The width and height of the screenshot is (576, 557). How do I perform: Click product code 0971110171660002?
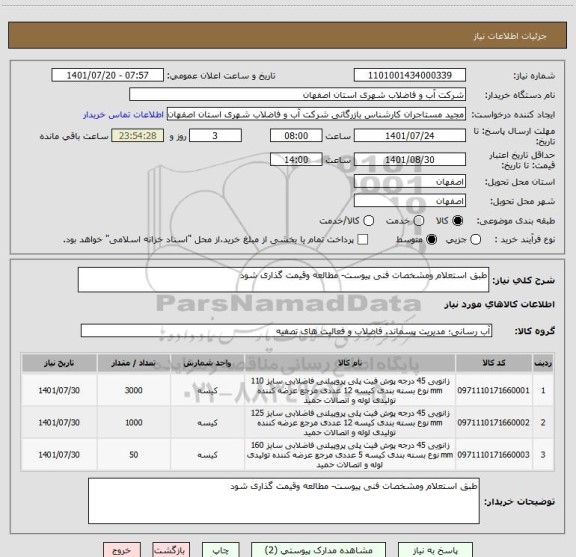tap(493, 423)
